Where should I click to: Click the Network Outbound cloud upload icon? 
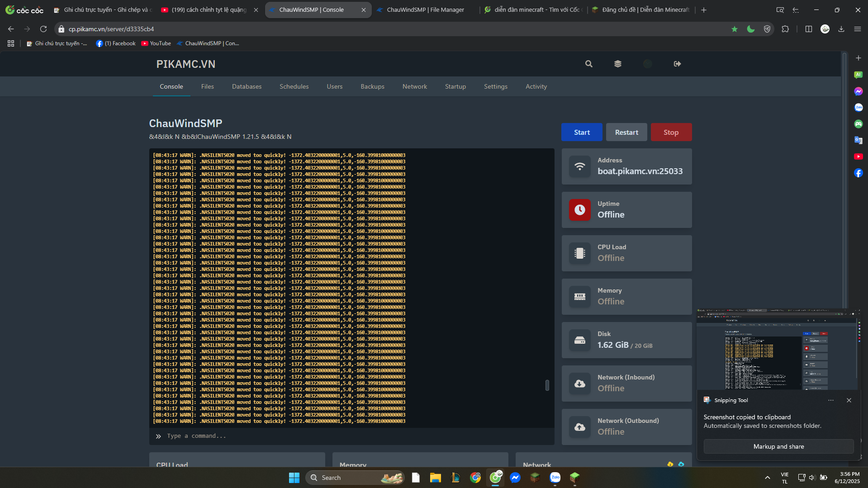click(x=580, y=427)
